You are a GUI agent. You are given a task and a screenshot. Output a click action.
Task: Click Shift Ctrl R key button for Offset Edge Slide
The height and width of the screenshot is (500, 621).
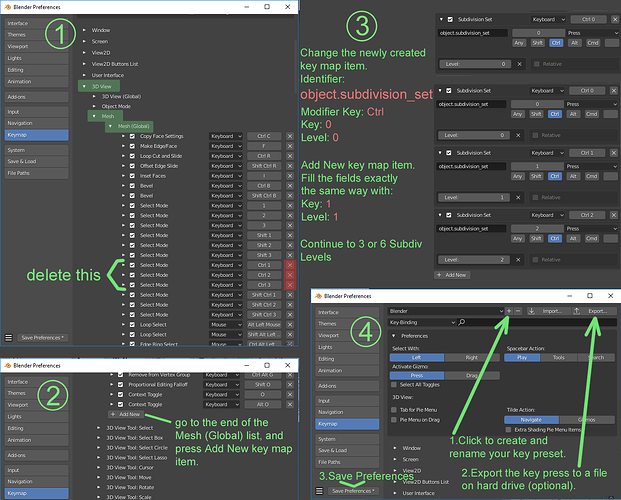(x=264, y=166)
